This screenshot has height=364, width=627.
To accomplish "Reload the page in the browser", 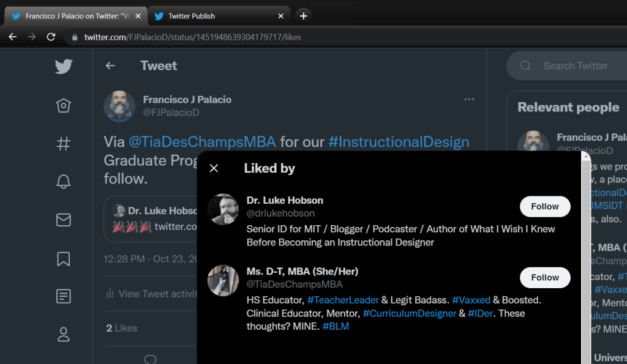I will (51, 37).
